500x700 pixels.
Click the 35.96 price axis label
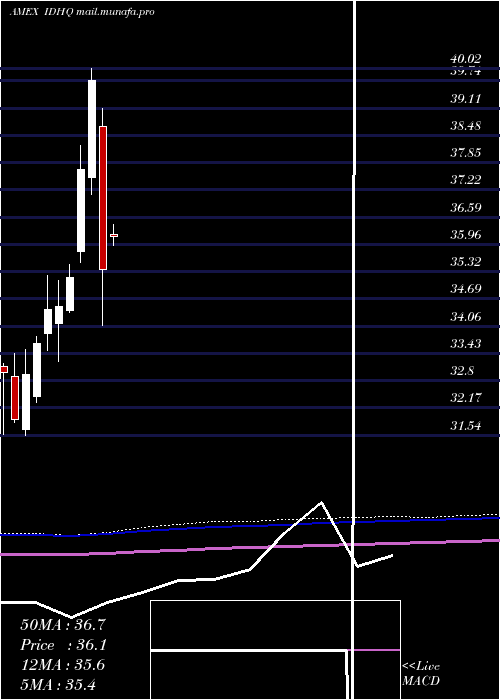click(466, 235)
